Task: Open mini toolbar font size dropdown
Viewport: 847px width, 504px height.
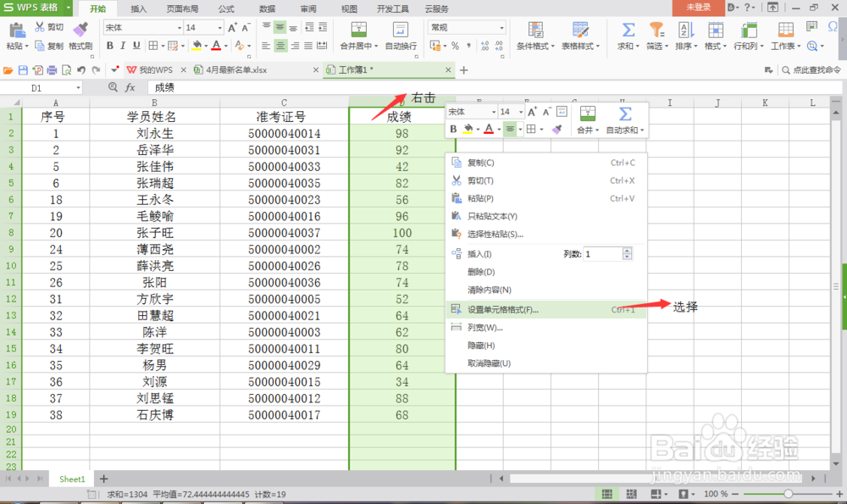Action: pos(521,112)
